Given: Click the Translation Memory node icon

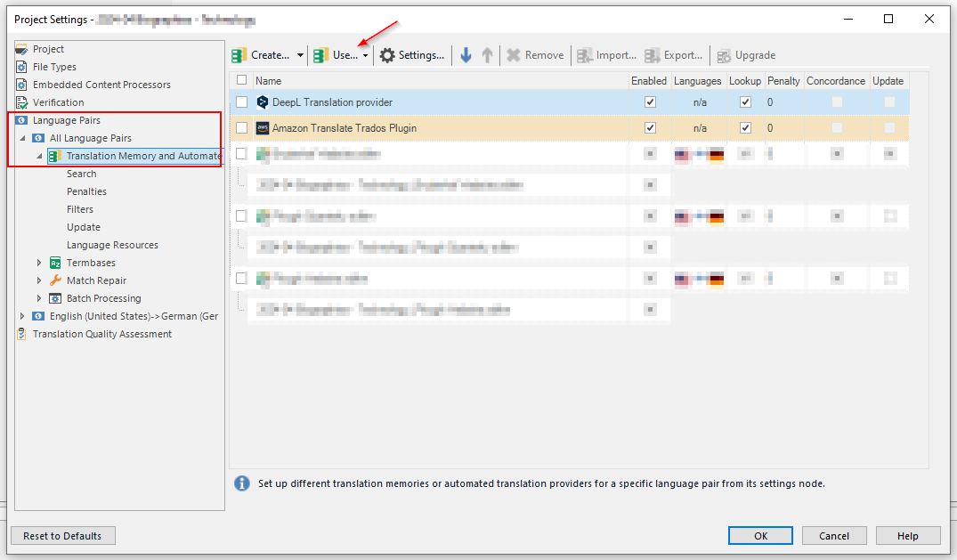Looking at the screenshot, I should point(55,156).
